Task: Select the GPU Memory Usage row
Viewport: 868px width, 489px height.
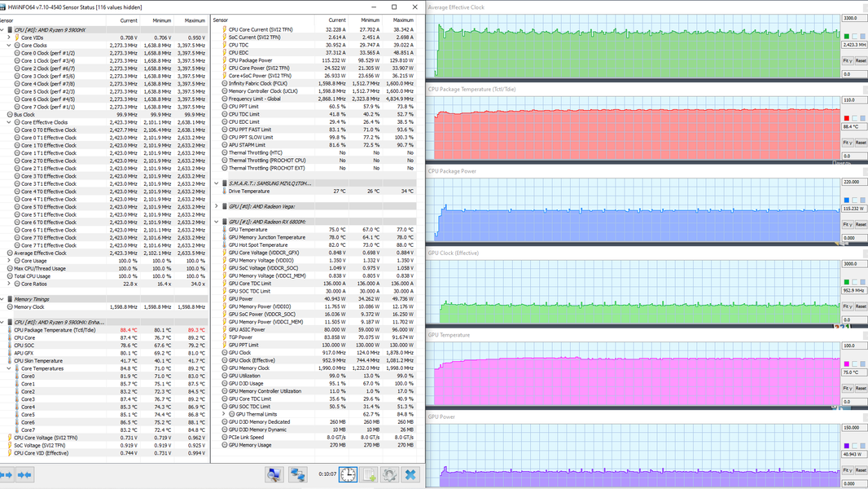Action: tap(314, 445)
